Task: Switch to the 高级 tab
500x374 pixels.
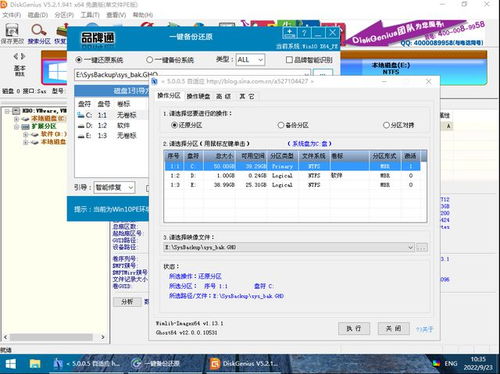Action: pos(223,96)
